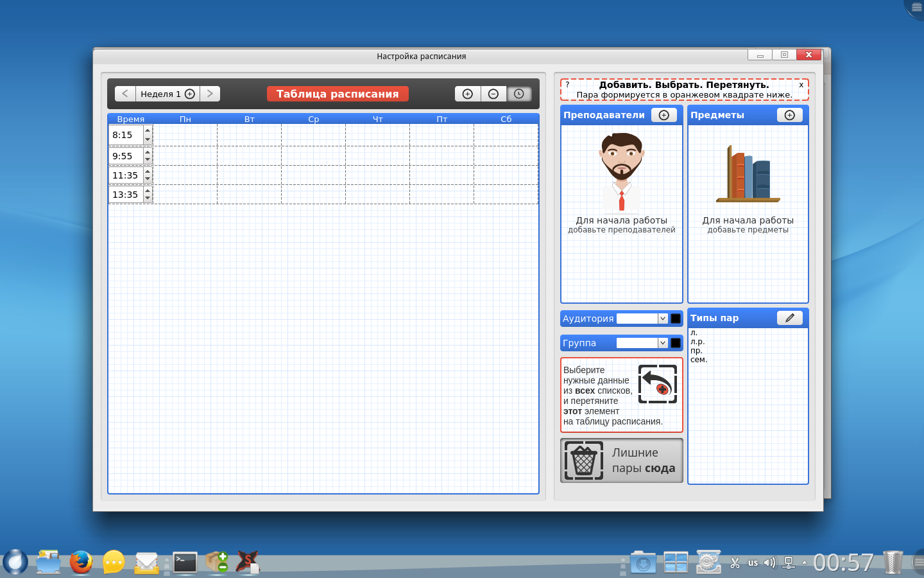Select the 'л.' lesson type
This screenshot has width=924, height=578.
[694, 333]
